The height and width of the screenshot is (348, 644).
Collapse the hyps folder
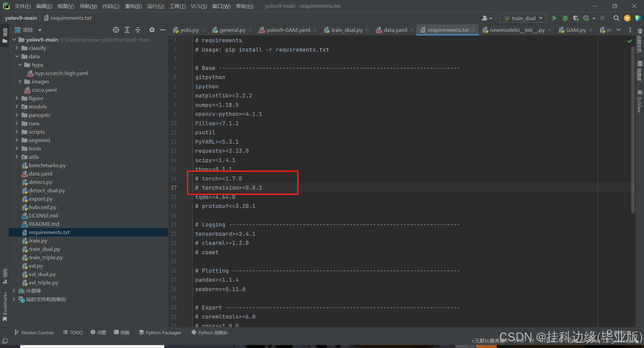pyautogui.click(x=20, y=65)
